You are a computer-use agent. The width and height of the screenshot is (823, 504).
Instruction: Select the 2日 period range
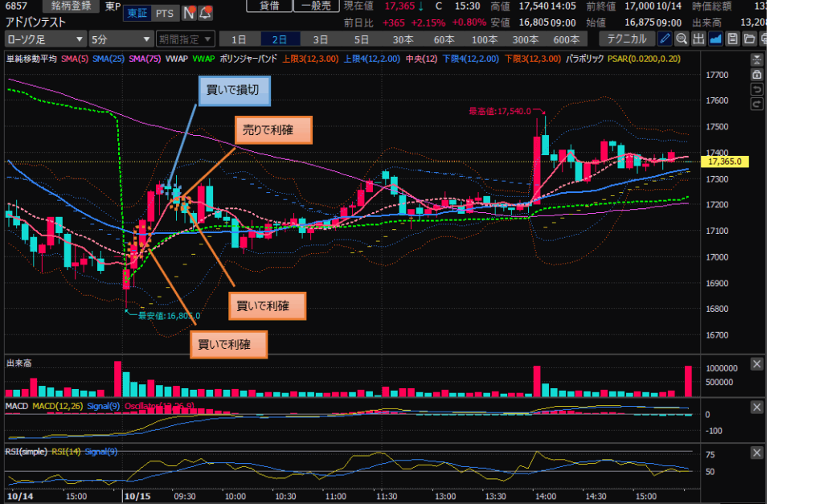tap(279, 39)
